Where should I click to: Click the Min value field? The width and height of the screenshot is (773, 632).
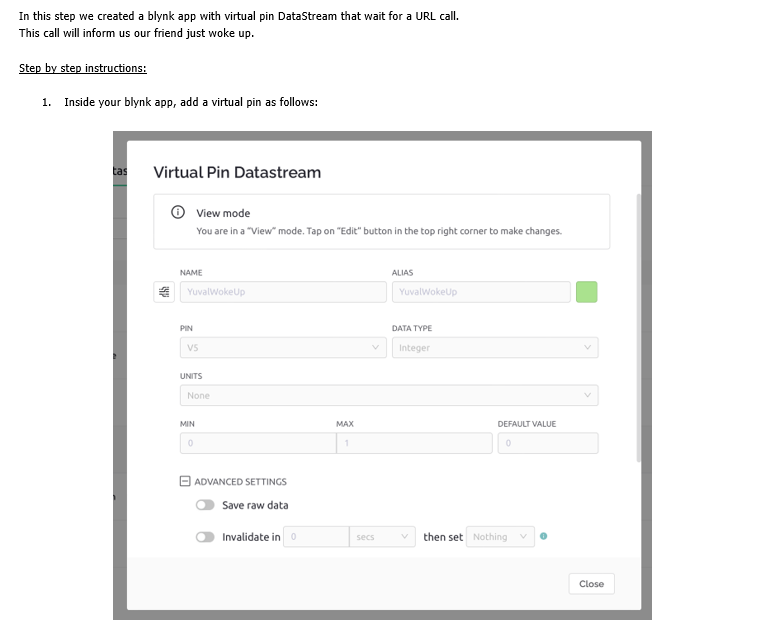(257, 443)
